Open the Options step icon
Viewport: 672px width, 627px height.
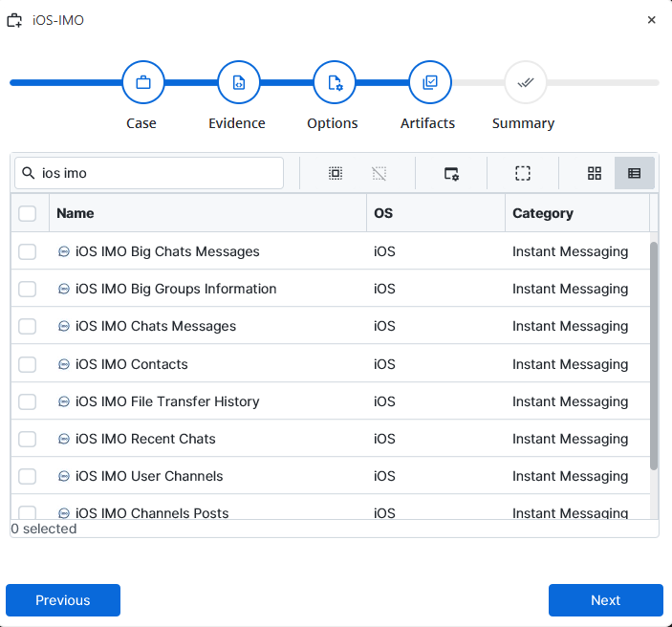pos(335,82)
